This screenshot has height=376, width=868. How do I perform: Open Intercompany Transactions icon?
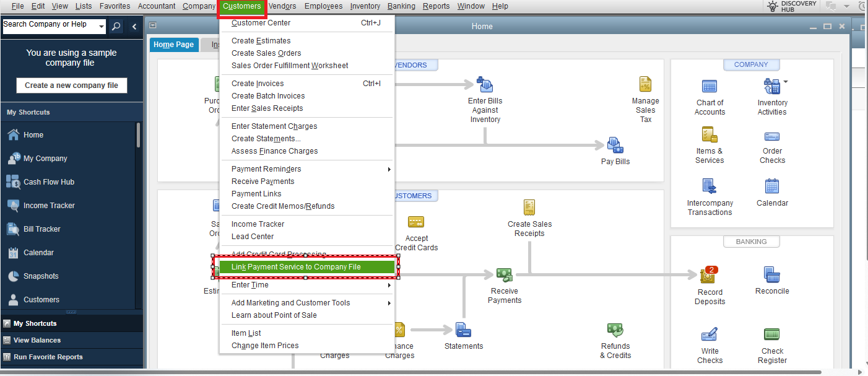click(x=710, y=186)
